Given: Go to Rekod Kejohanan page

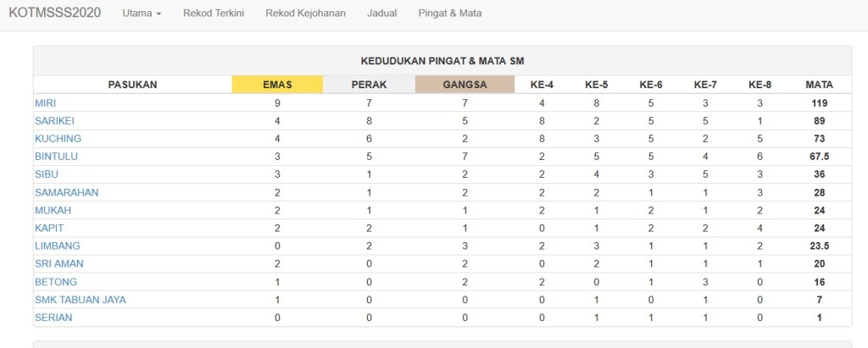Looking at the screenshot, I should coord(305,14).
